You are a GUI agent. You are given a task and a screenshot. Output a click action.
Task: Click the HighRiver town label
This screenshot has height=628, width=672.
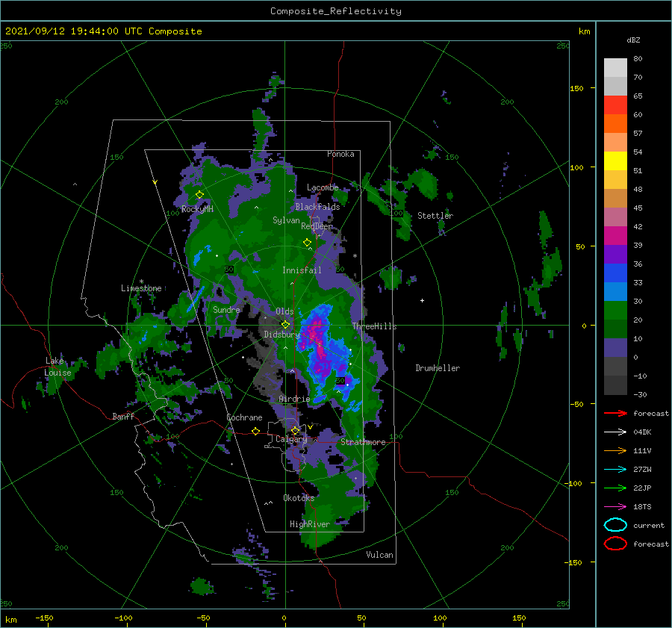coord(310,524)
